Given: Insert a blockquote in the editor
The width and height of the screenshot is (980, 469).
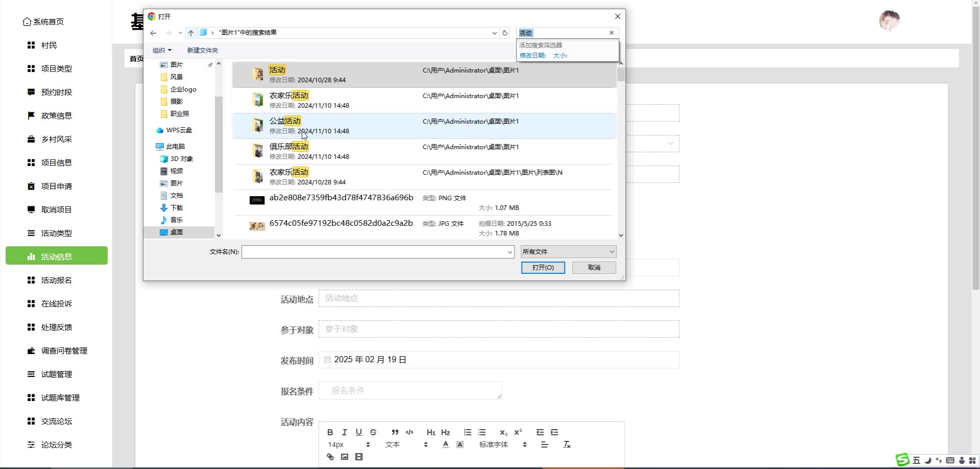Looking at the screenshot, I should pos(395,432).
